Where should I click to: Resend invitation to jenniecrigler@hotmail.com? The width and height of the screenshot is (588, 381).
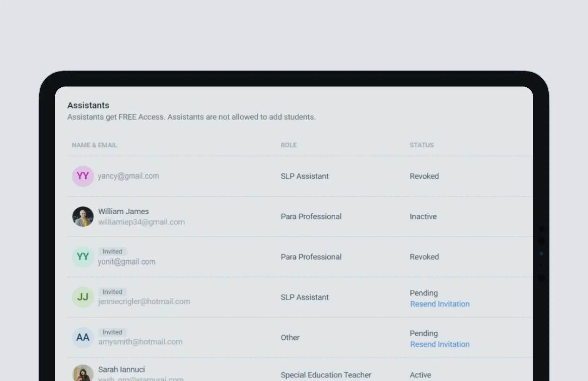point(440,304)
